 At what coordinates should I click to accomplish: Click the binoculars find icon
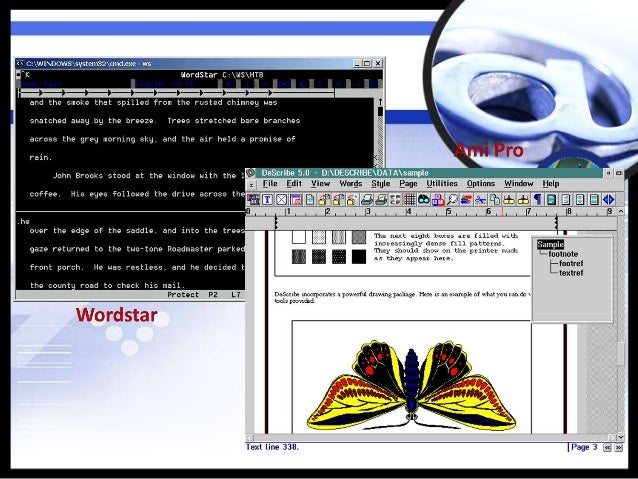pos(423,199)
